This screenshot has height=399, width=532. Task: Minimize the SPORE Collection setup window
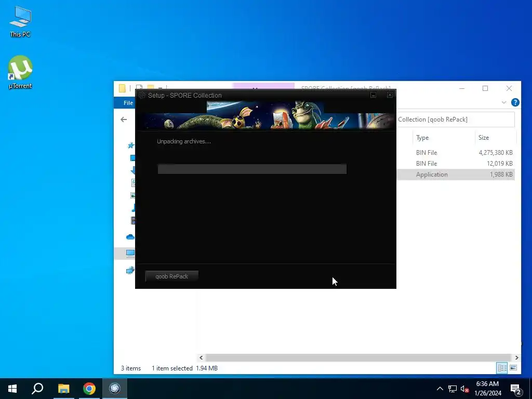pyautogui.click(x=373, y=95)
